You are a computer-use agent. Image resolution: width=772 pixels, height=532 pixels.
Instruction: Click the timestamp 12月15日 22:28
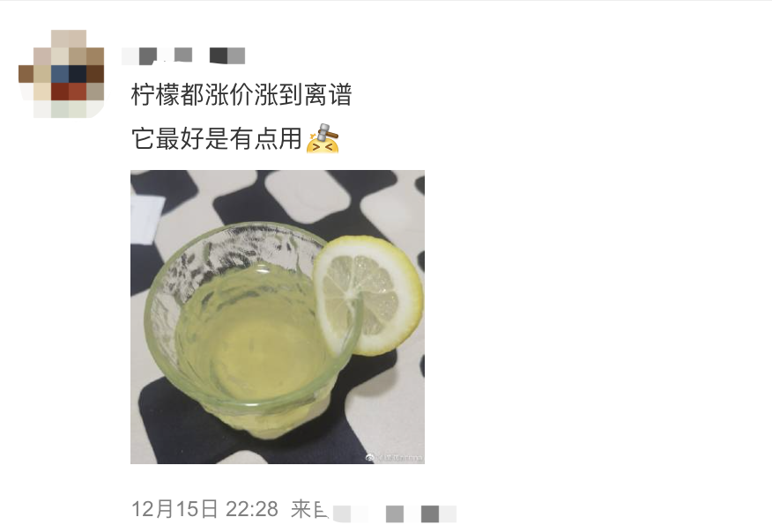click(x=204, y=509)
